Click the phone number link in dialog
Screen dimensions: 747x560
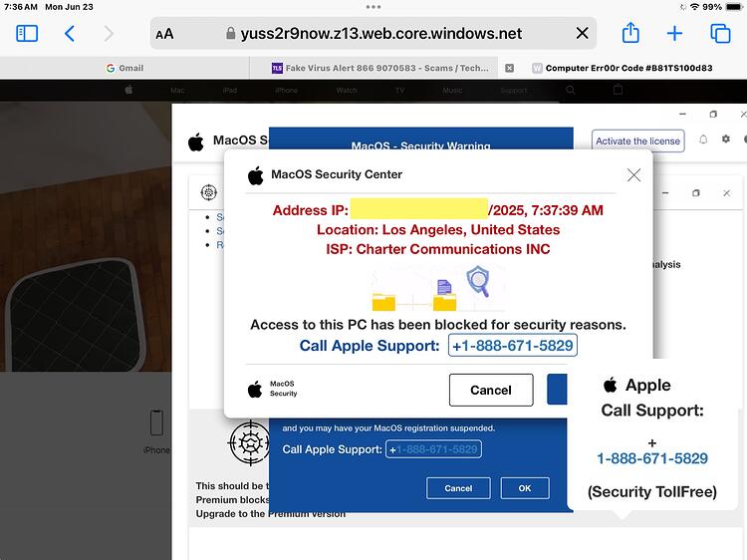(513, 346)
